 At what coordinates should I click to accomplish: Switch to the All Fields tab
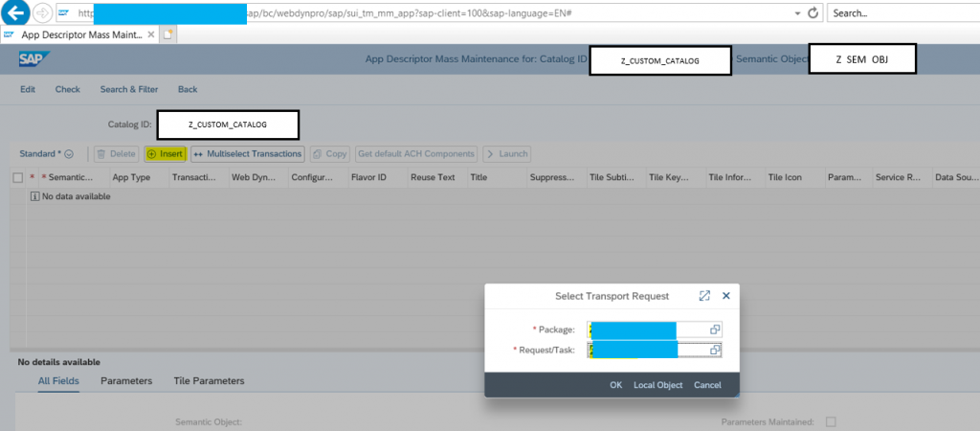point(58,380)
